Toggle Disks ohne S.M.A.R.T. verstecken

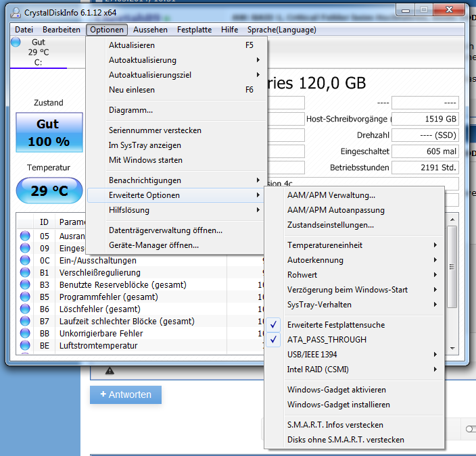pyautogui.click(x=354, y=440)
